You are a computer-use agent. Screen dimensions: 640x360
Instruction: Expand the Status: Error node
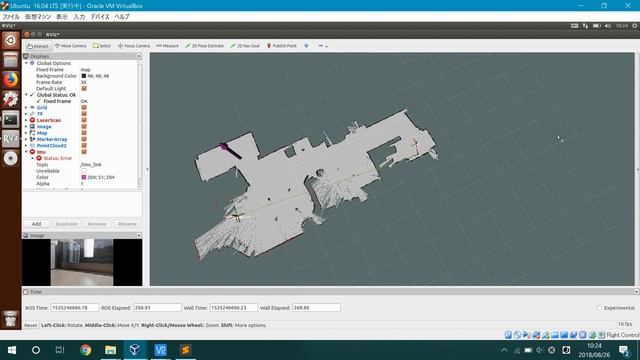33,158
